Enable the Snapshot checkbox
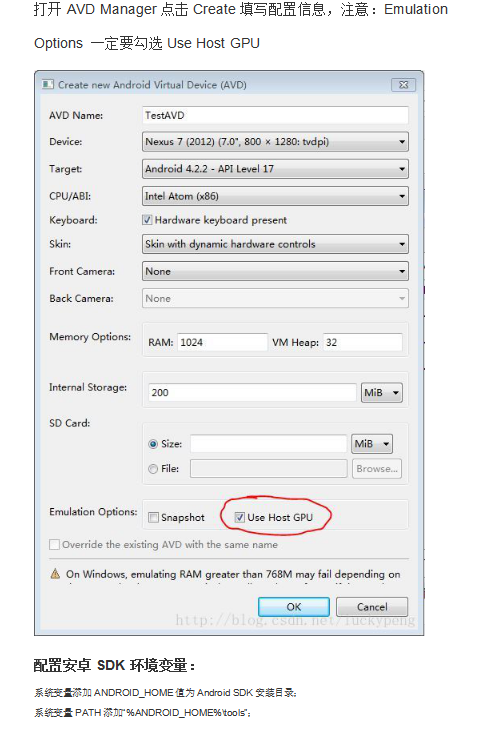The width and height of the screenshot is (490, 729). [153, 517]
